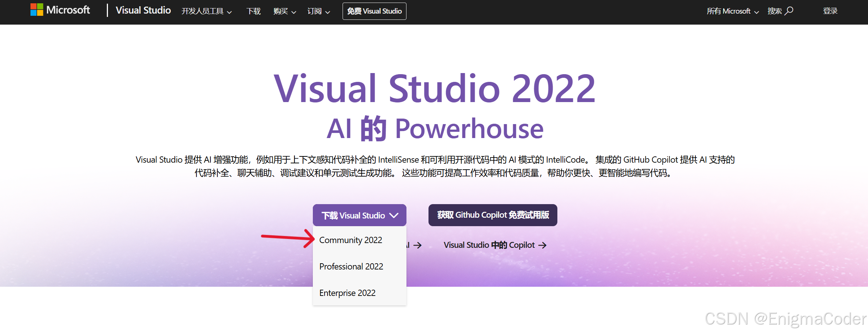Expand the 所有 Microsoft menu

[733, 11]
